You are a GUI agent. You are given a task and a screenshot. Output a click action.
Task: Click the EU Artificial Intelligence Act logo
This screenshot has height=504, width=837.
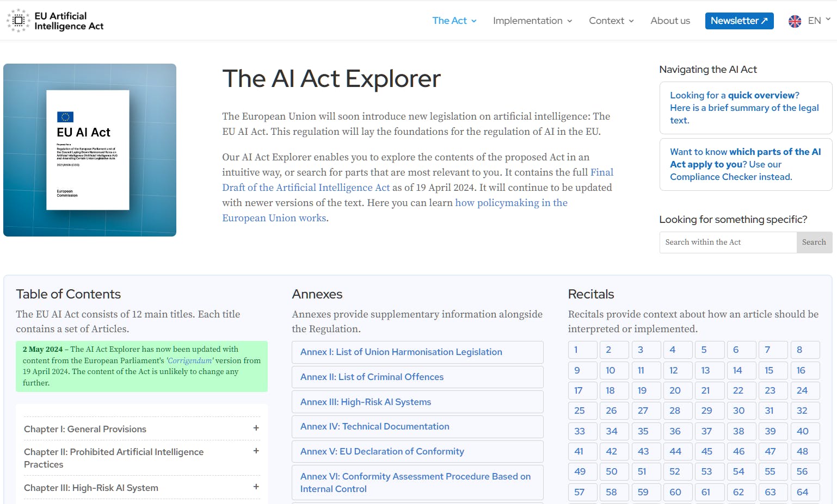coord(55,21)
